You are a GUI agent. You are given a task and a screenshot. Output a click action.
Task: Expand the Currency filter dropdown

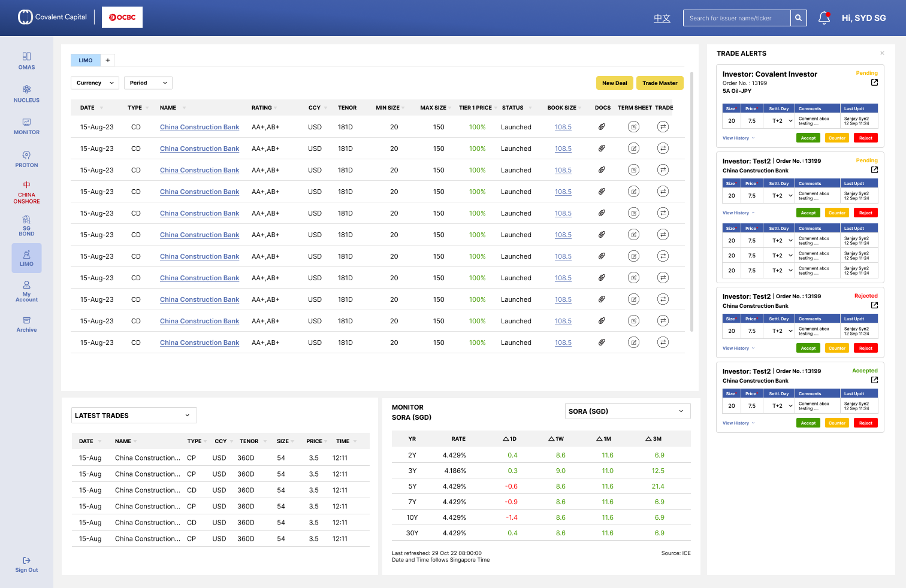point(95,83)
